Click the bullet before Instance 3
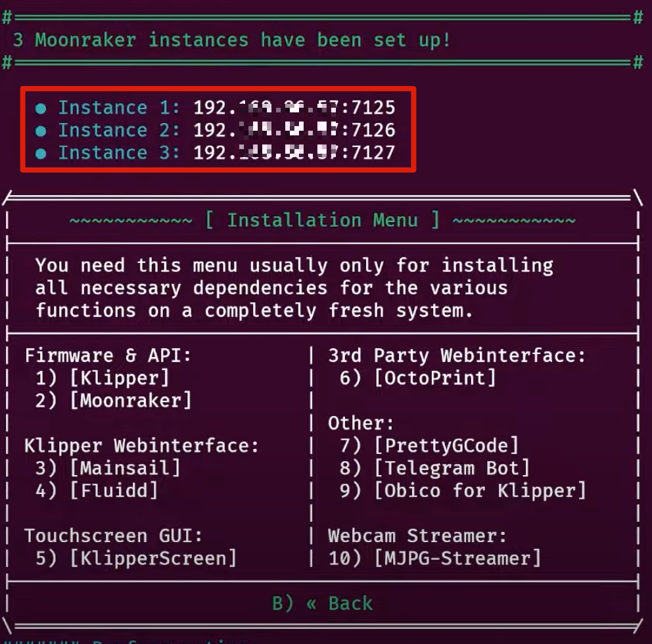 [41, 153]
